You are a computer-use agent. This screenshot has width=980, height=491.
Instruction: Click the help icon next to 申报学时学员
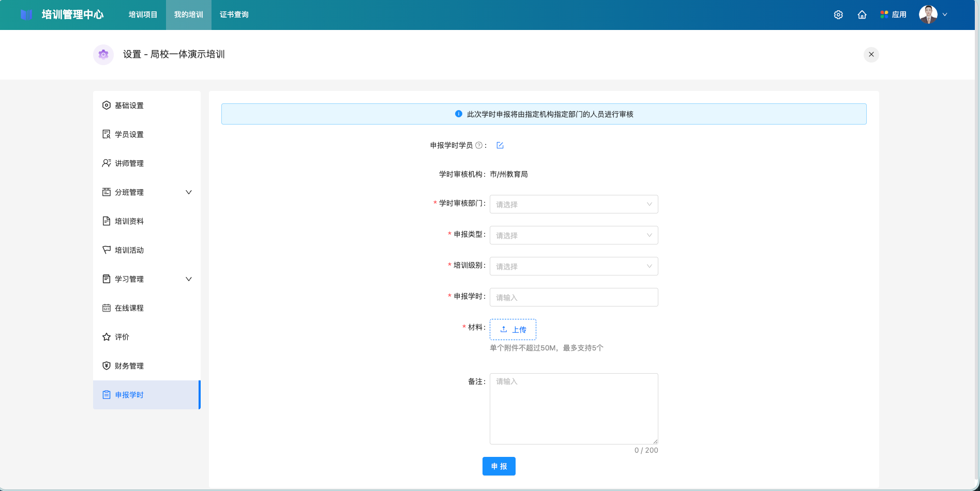click(479, 146)
